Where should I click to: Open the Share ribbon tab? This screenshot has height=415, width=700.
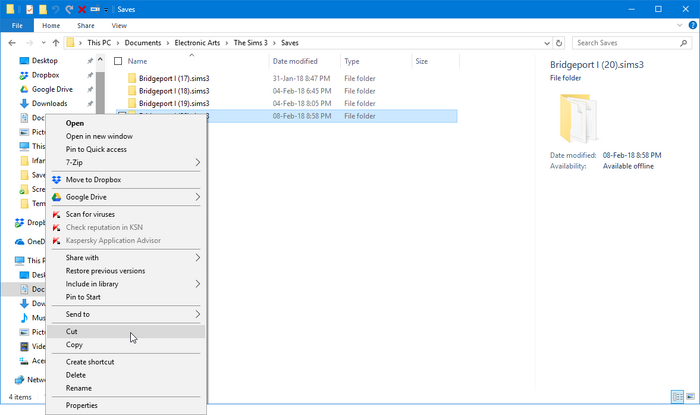[x=86, y=25]
